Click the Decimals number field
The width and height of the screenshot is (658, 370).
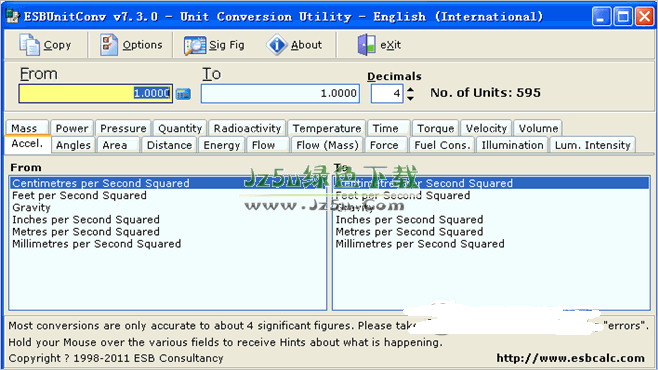pos(387,93)
